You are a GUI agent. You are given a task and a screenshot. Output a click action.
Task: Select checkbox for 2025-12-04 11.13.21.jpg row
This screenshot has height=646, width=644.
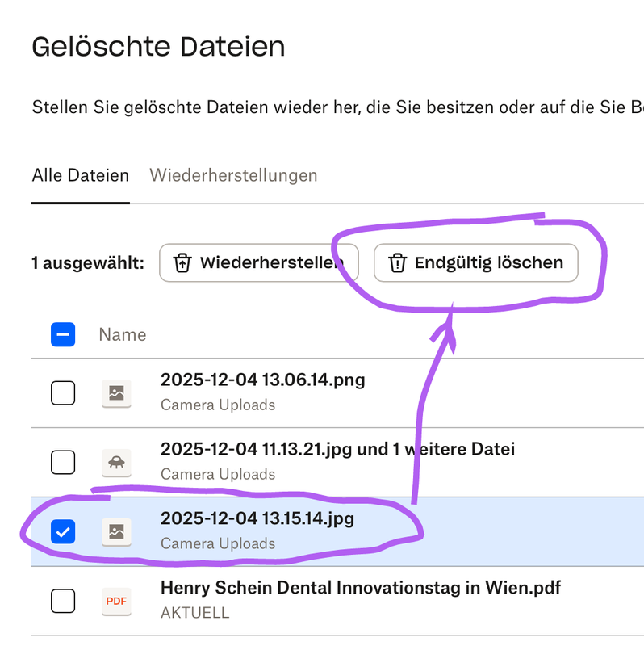click(x=63, y=462)
